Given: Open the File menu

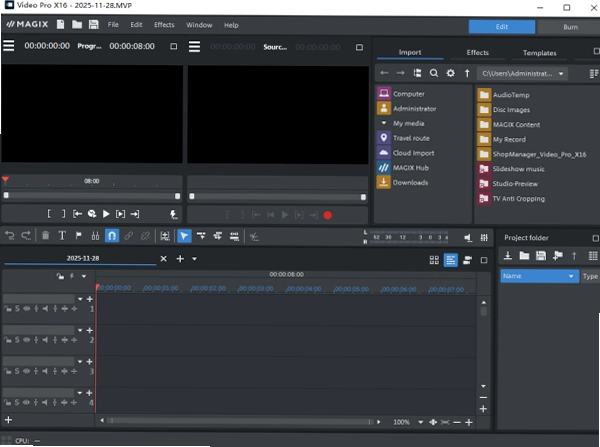Looking at the screenshot, I should point(113,24).
